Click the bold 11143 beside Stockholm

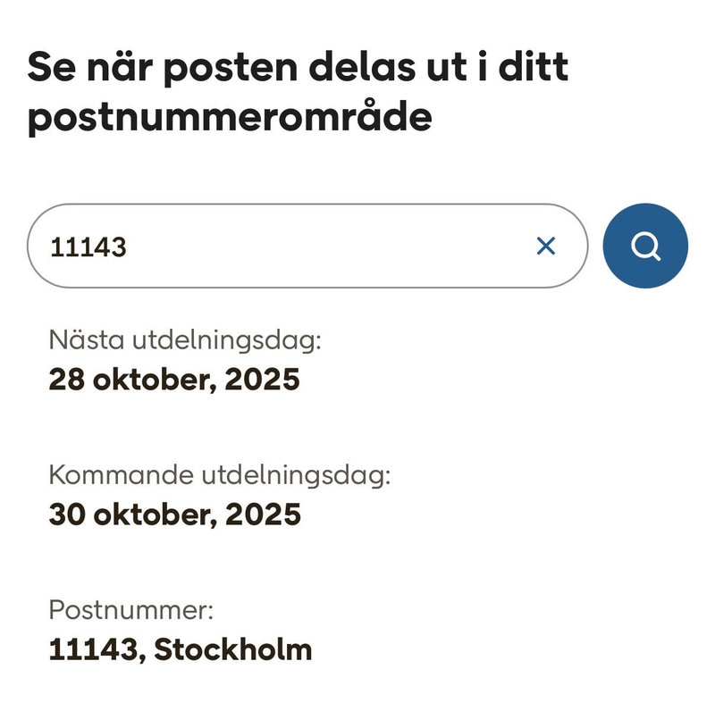click(95, 649)
